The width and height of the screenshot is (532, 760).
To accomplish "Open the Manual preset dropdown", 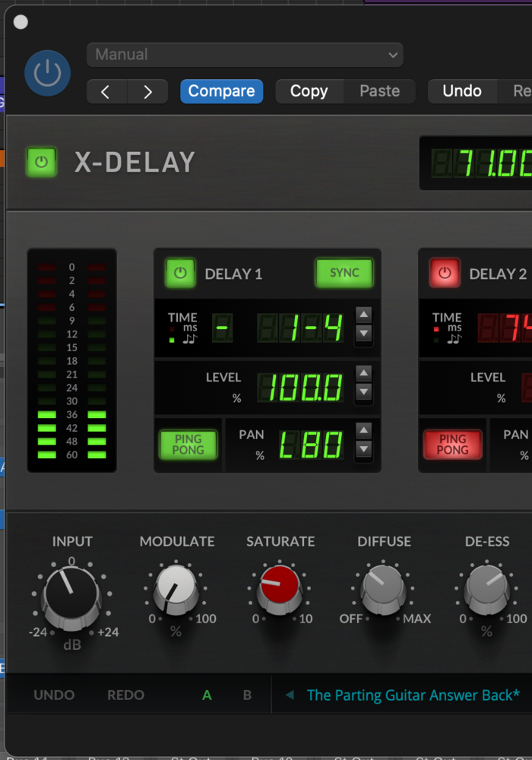I will tap(245, 55).
